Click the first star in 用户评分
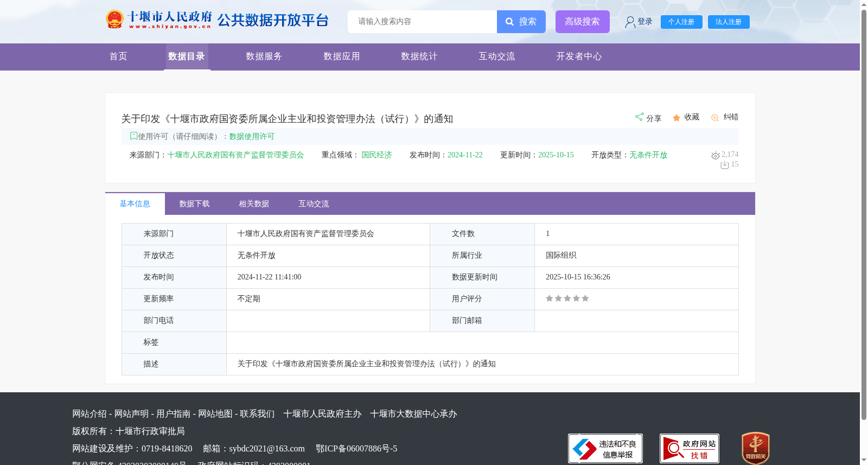Image resolution: width=868 pixels, height=465 pixels. click(x=550, y=298)
